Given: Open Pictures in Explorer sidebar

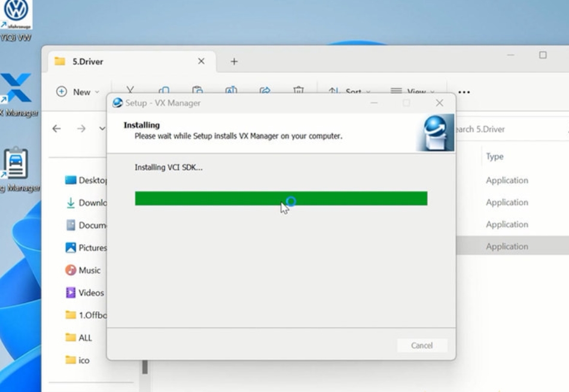Looking at the screenshot, I should click(86, 248).
